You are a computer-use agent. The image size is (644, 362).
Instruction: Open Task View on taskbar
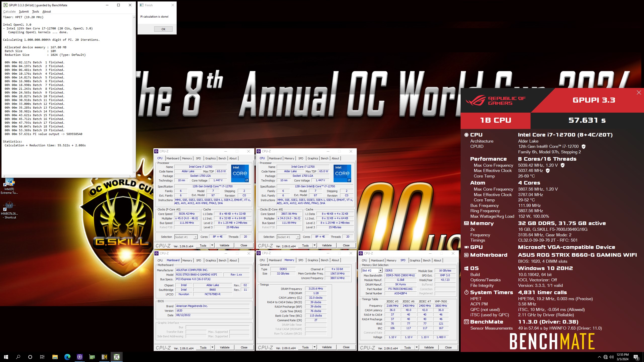click(42, 357)
